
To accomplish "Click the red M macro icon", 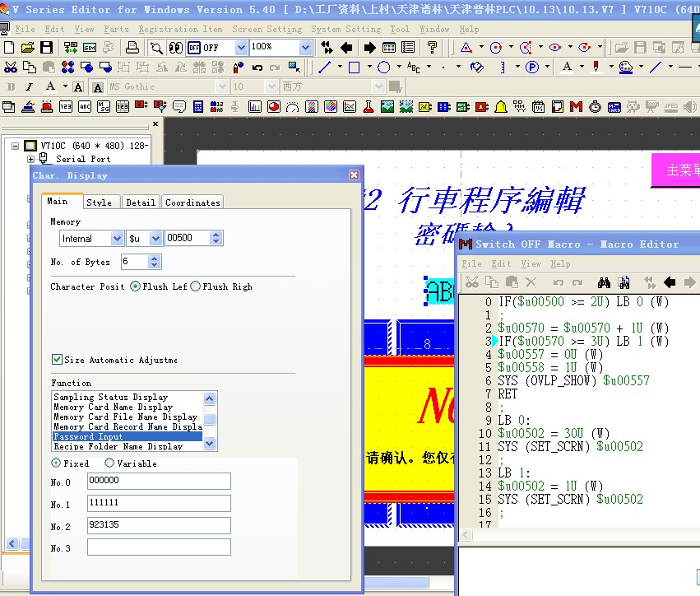I will [576, 107].
